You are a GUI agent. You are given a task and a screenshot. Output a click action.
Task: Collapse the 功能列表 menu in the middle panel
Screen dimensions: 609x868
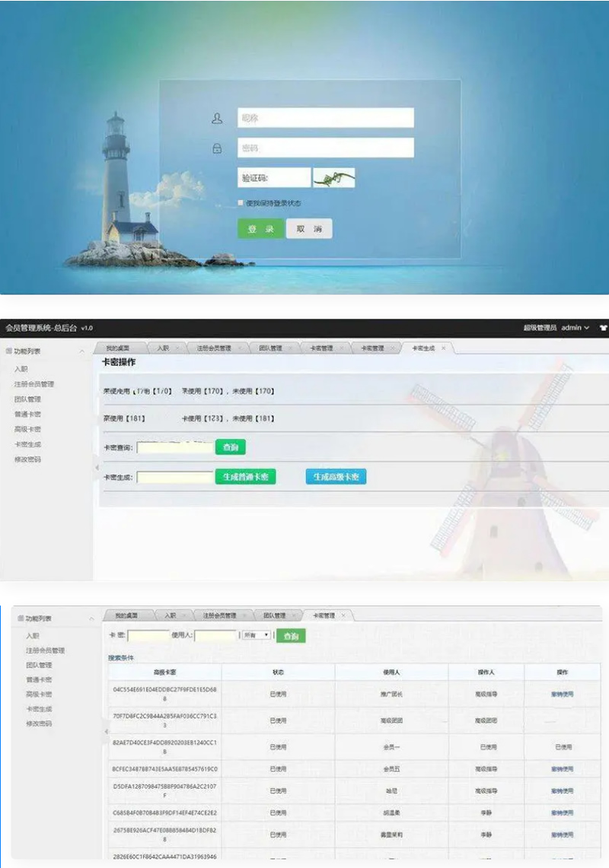tap(81, 351)
